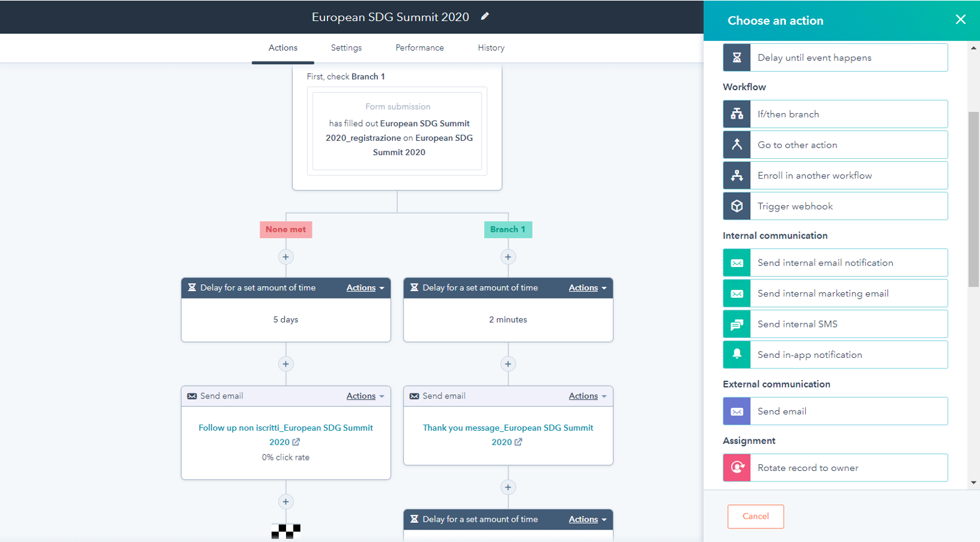The height and width of the screenshot is (542, 980).
Task: Choose the If/then branch action
Action: coord(835,114)
